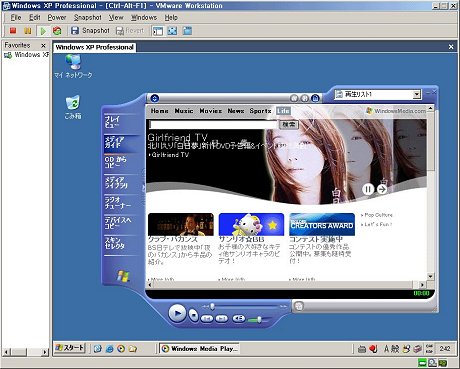The image size is (460, 369).
Task: Click the Movies link in Media Guide
Action: pyautogui.click(x=211, y=111)
